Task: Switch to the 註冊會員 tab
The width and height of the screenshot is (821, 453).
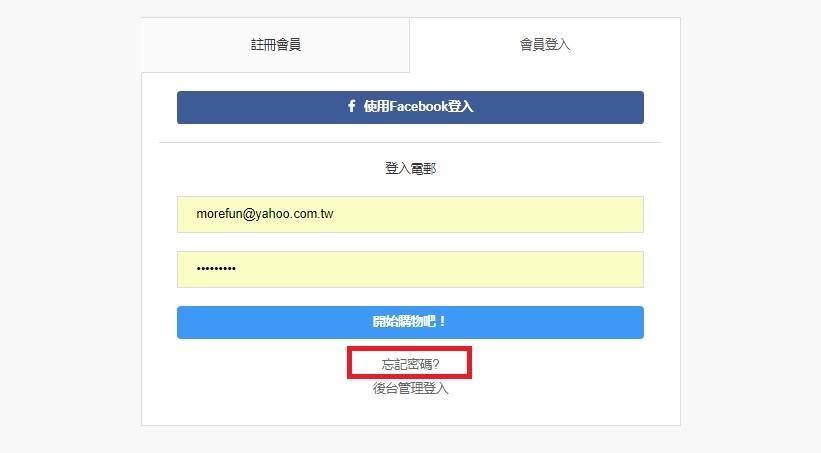Action: [x=275, y=45]
